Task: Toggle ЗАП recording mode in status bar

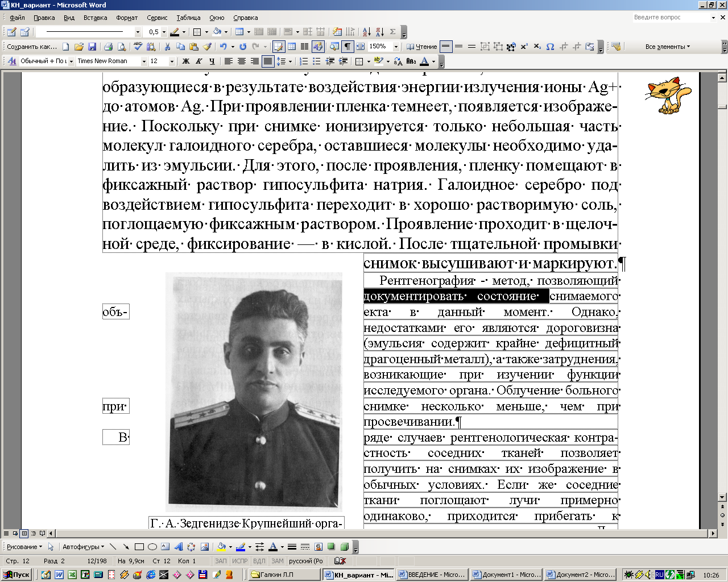Action: (x=221, y=561)
